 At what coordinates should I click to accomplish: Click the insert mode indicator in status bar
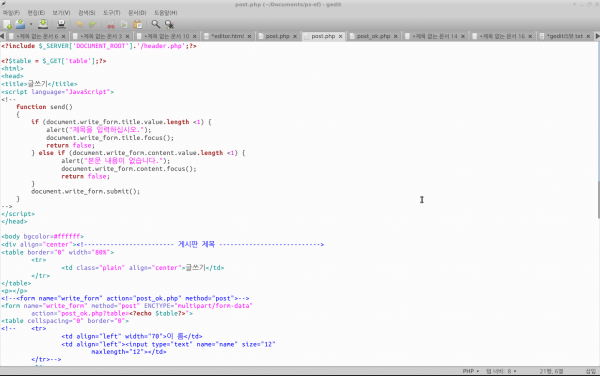(x=591, y=371)
